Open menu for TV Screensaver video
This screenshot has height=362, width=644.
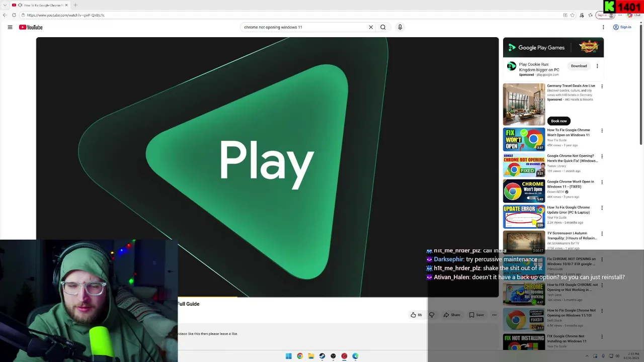click(602, 234)
